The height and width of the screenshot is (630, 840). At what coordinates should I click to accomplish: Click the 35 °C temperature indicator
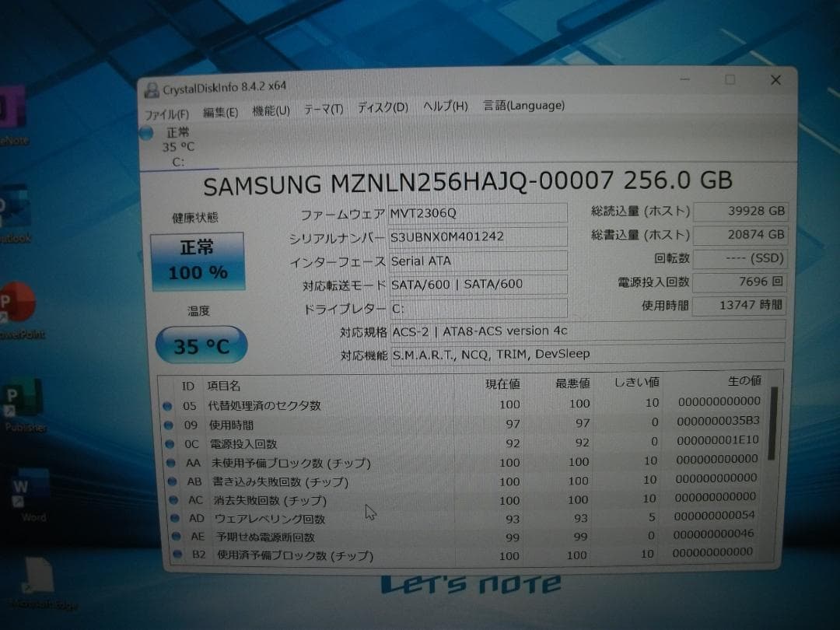[201, 343]
